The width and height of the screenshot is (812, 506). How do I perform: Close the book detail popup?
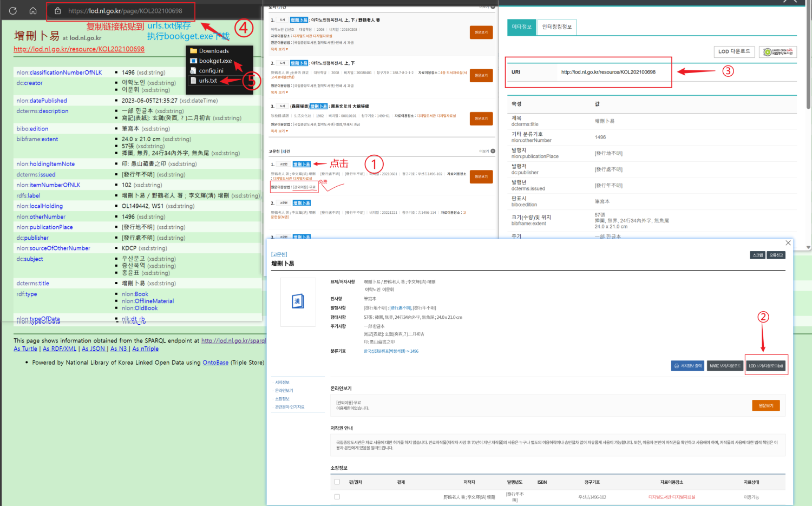tap(788, 243)
